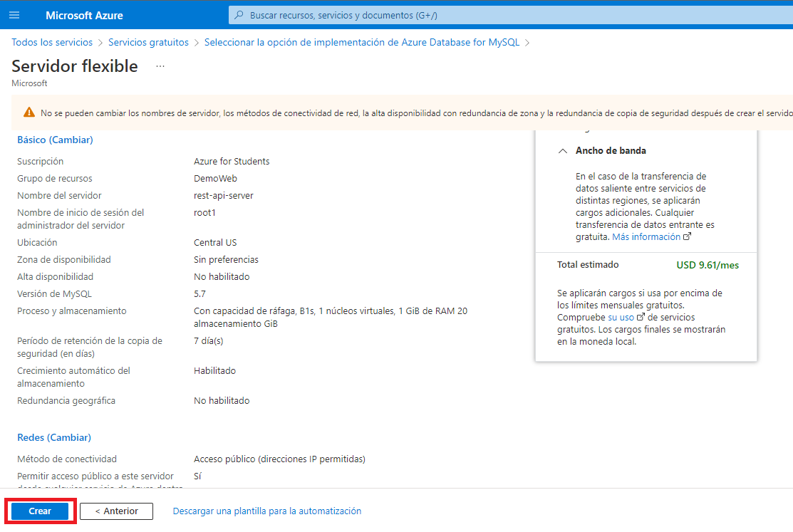Click the Anterior button
This screenshot has height=532, width=793.
click(116, 511)
